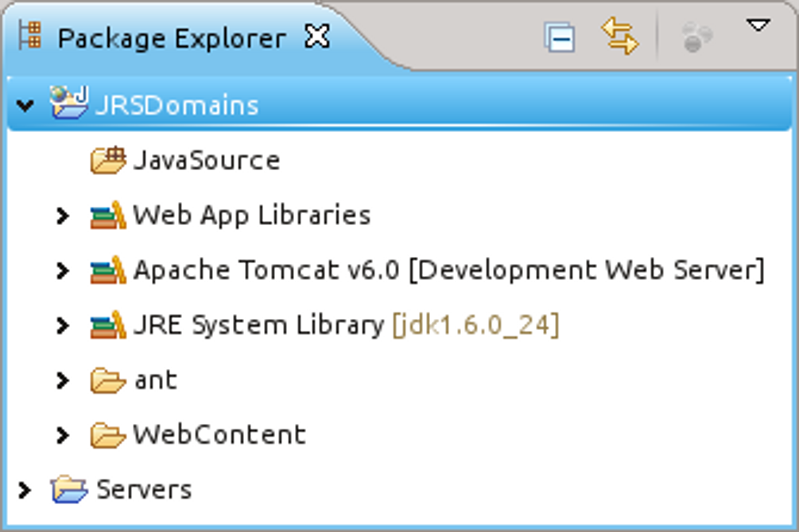This screenshot has width=799, height=532.
Task: Open the View Menu dropdown triangle
Action: click(x=758, y=27)
